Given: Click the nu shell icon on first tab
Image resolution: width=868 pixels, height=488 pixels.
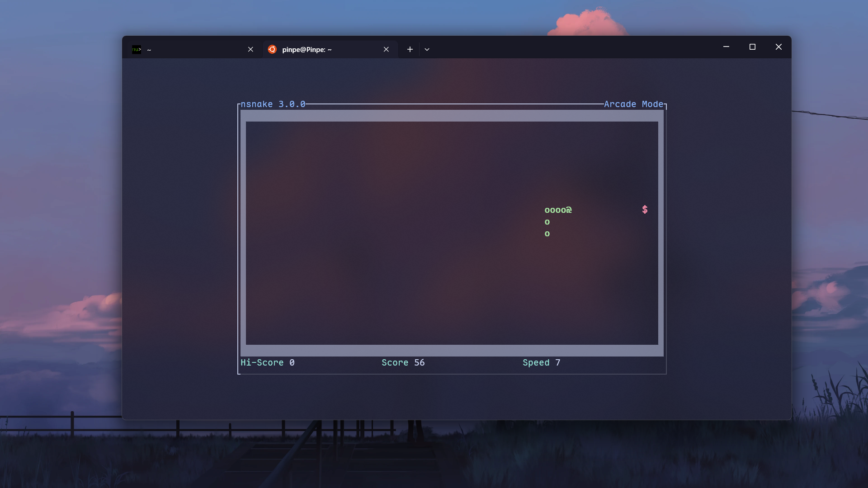Looking at the screenshot, I should click(137, 49).
